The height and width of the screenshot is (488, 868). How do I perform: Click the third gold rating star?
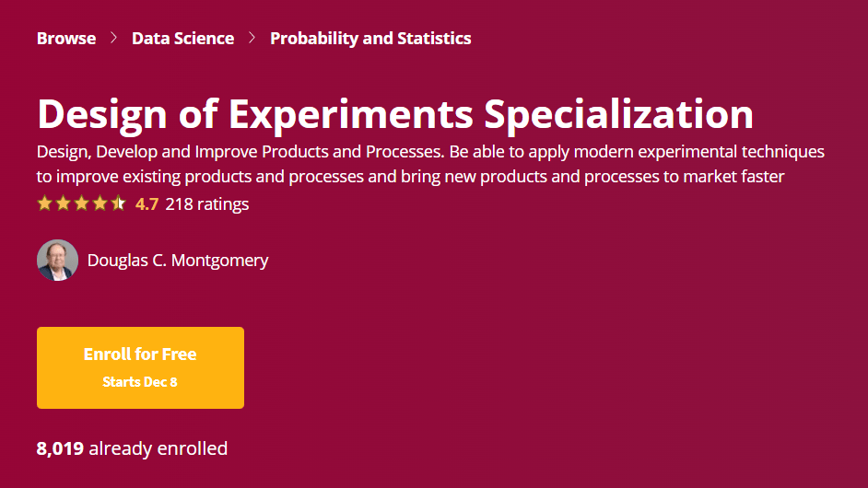pos(81,203)
